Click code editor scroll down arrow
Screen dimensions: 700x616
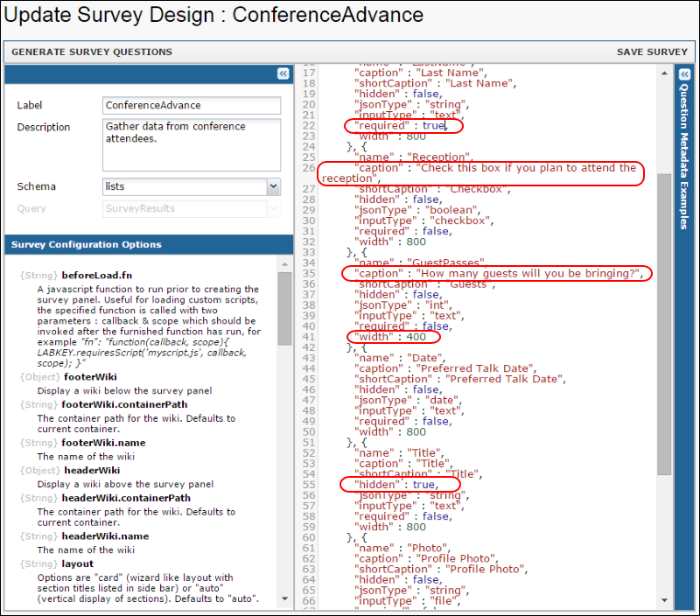pos(664,600)
